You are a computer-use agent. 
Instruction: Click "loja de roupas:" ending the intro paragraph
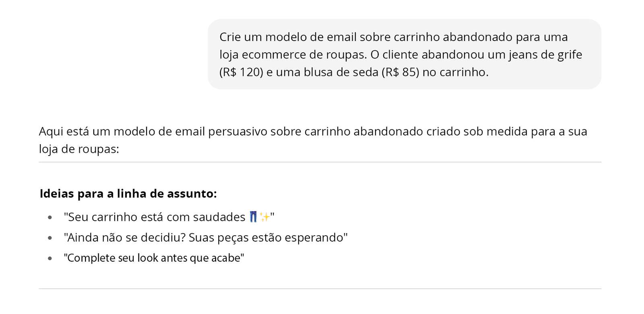79,149
